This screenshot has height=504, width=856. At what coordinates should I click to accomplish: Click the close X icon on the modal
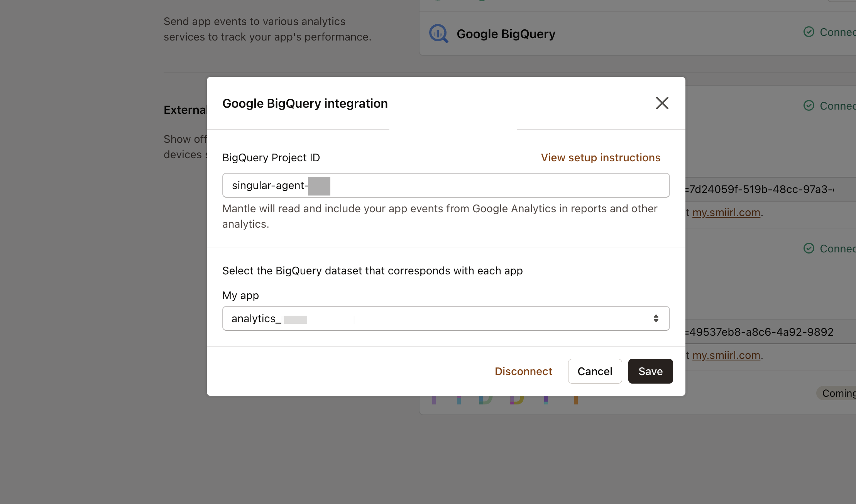[x=662, y=103]
